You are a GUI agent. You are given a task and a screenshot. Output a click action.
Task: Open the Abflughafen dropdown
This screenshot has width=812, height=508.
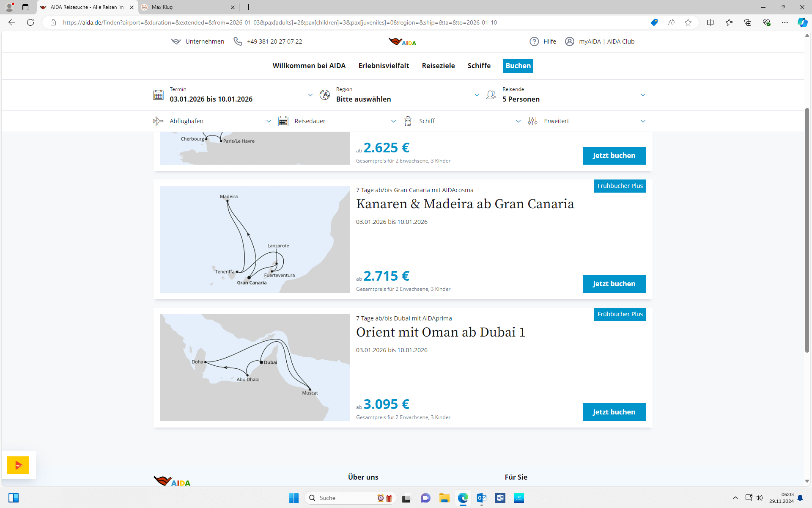(x=268, y=121)
